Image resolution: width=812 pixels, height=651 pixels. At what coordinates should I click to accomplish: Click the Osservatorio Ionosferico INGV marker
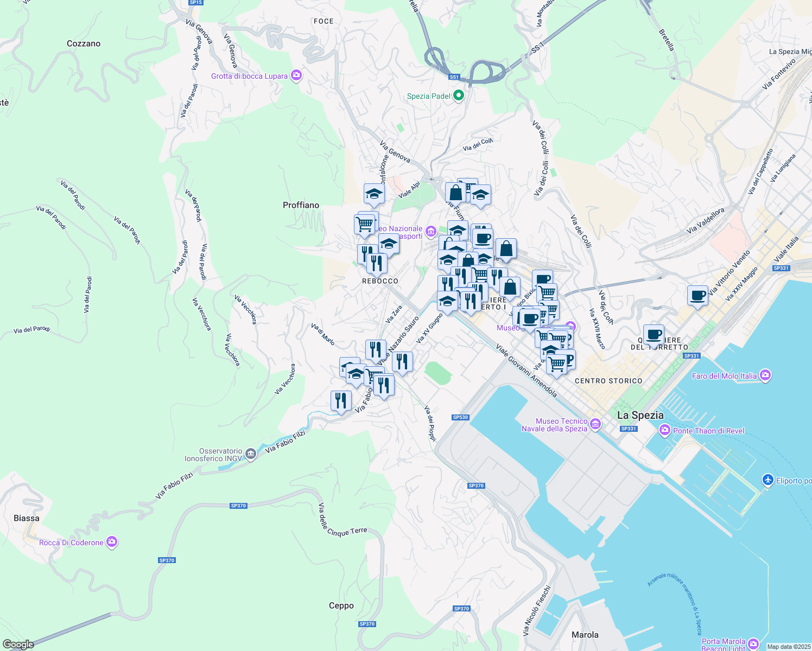pyautogui.click(x=250, y=454)
